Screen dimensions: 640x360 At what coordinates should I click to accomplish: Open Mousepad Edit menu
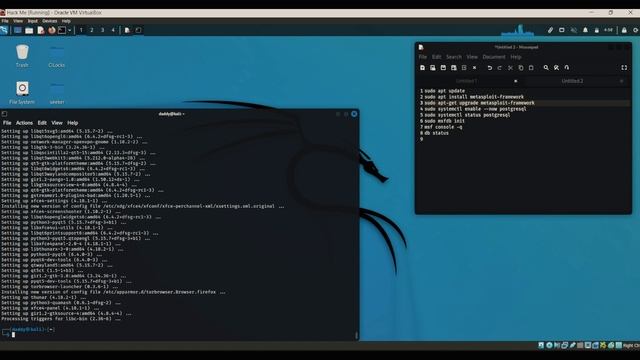437,57
